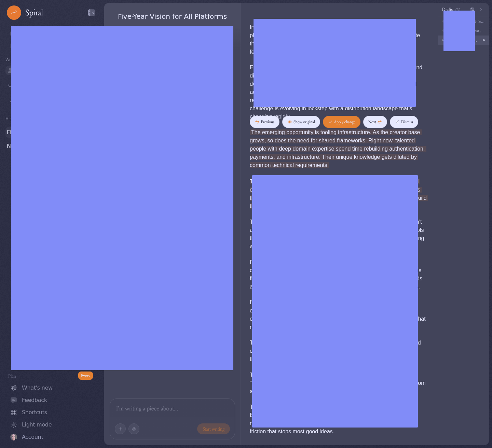Image resolution: width=492 pixels, height=448 pixels.
Task: Open keyboard Shortcuts
Action: [x=34, y=412]
